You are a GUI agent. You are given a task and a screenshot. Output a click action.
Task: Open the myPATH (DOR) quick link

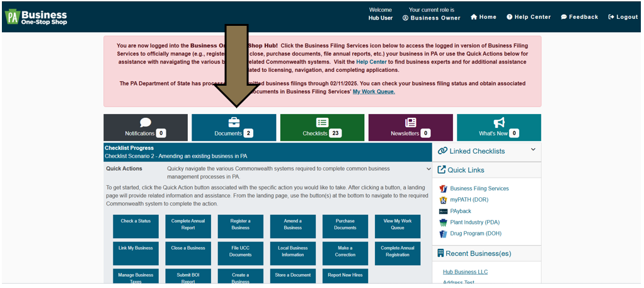click(x=469, y=200)
